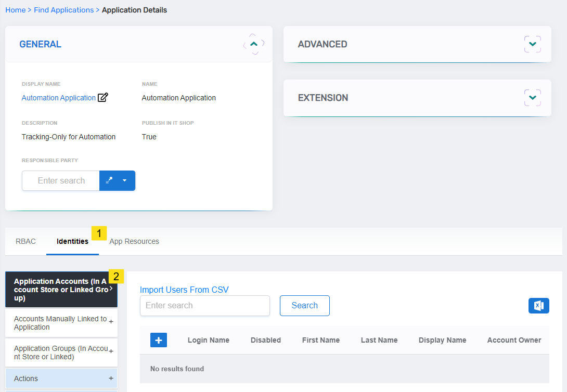Open Import Users From CSV
567x392 pixels.
click(x=185, y=290)
